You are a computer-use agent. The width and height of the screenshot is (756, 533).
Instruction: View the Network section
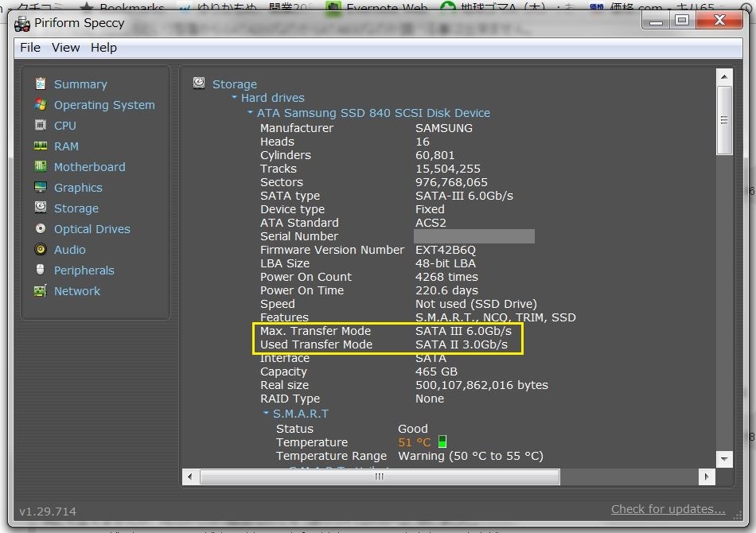click(x=77, y=291)
